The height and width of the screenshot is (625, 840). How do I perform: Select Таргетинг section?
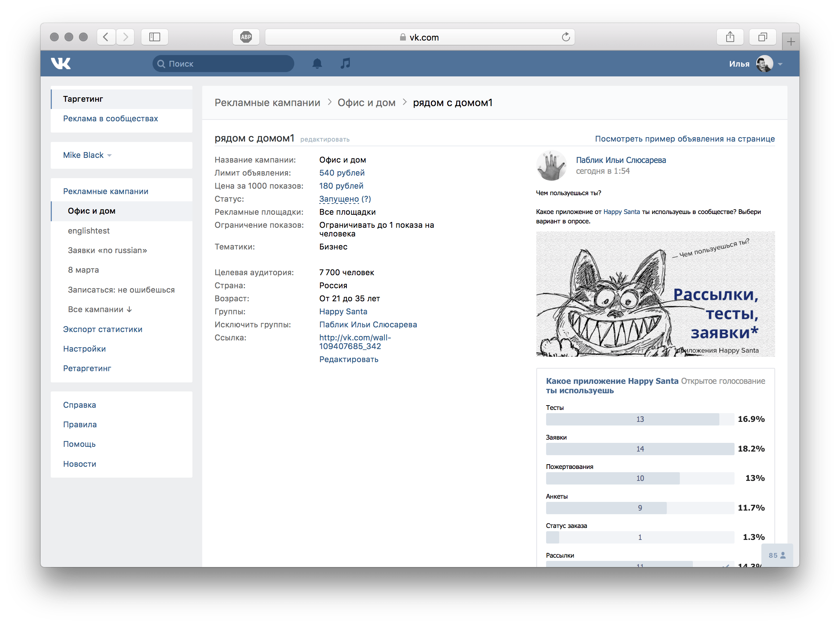point(121,99)
